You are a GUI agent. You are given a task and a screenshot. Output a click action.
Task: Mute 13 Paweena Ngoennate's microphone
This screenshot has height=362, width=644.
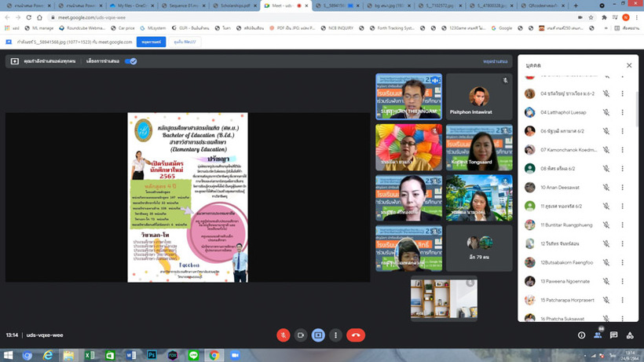tap(606, 282)
